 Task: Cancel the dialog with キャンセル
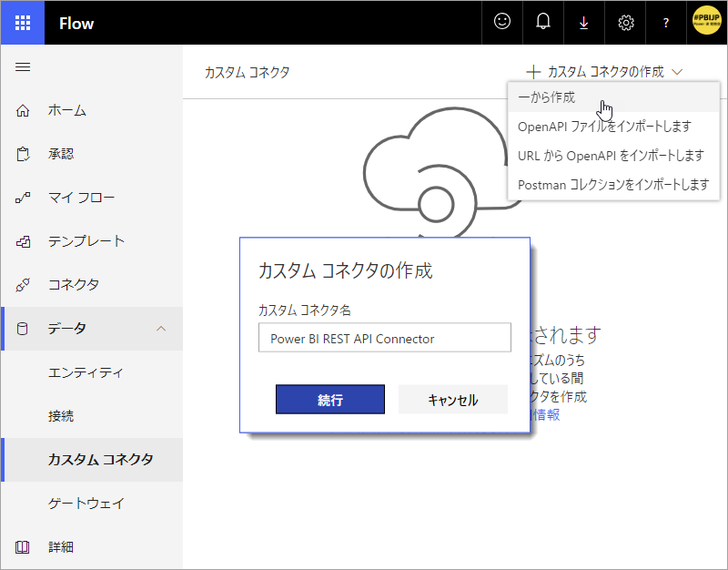[x=452, y=399]
